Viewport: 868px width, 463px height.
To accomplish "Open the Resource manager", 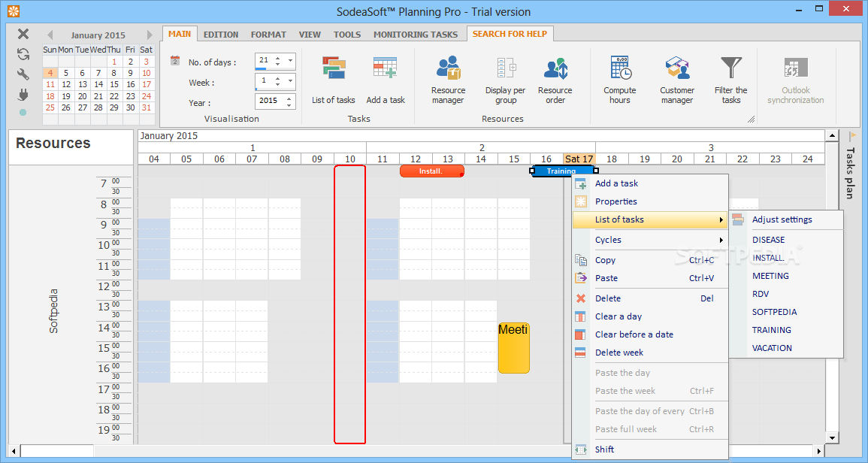I will click(449, 68).
